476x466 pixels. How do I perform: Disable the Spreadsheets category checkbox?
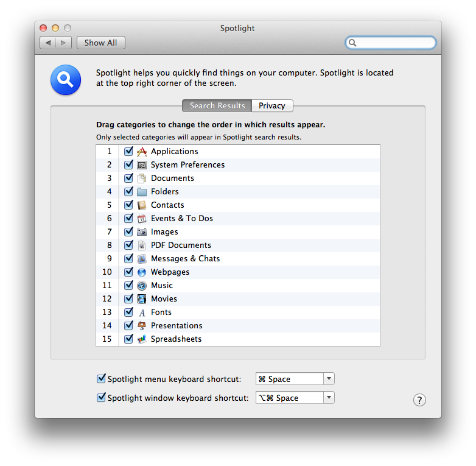click(128, 339)
